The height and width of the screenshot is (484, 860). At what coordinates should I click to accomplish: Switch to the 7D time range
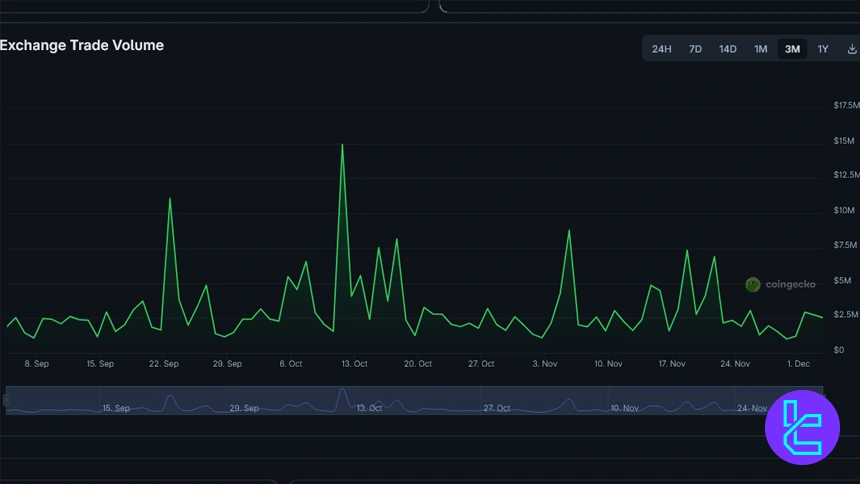pyautogui.click(x=695, y=49)
